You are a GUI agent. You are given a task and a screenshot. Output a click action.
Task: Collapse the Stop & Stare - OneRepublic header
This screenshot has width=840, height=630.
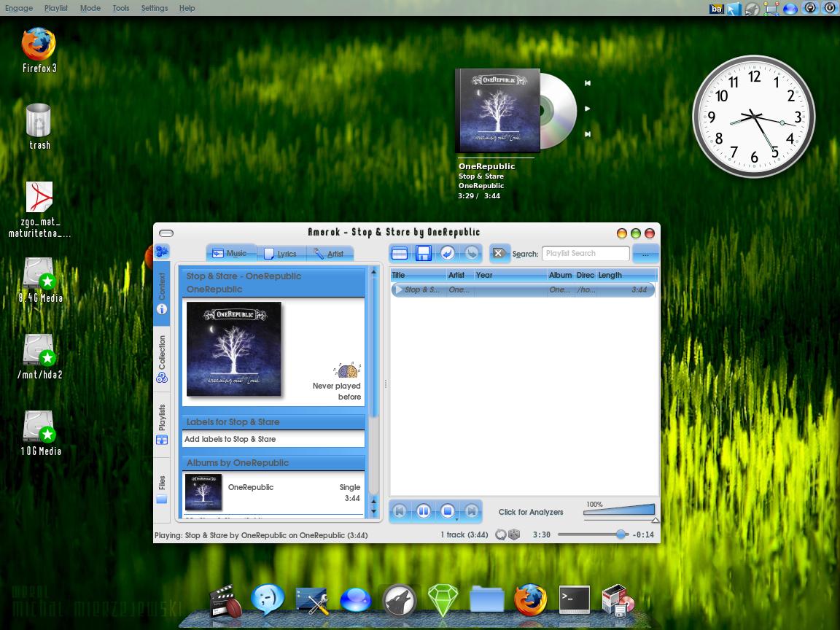pyautogui.click(x=273, y=282)
